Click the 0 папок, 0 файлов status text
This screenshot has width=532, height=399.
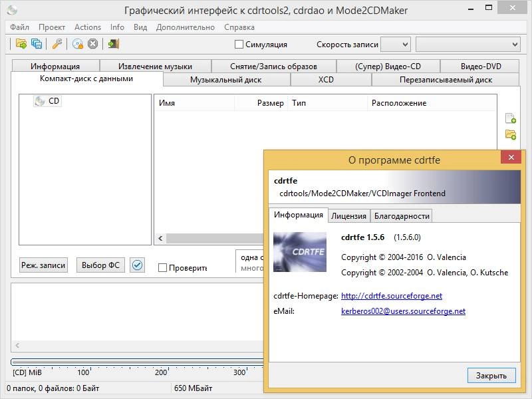[53, 388]
